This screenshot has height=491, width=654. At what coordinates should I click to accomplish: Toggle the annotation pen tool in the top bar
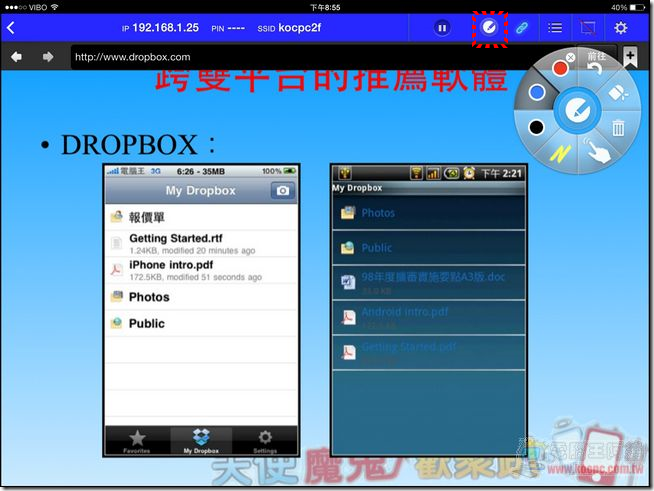coord(489,28)
